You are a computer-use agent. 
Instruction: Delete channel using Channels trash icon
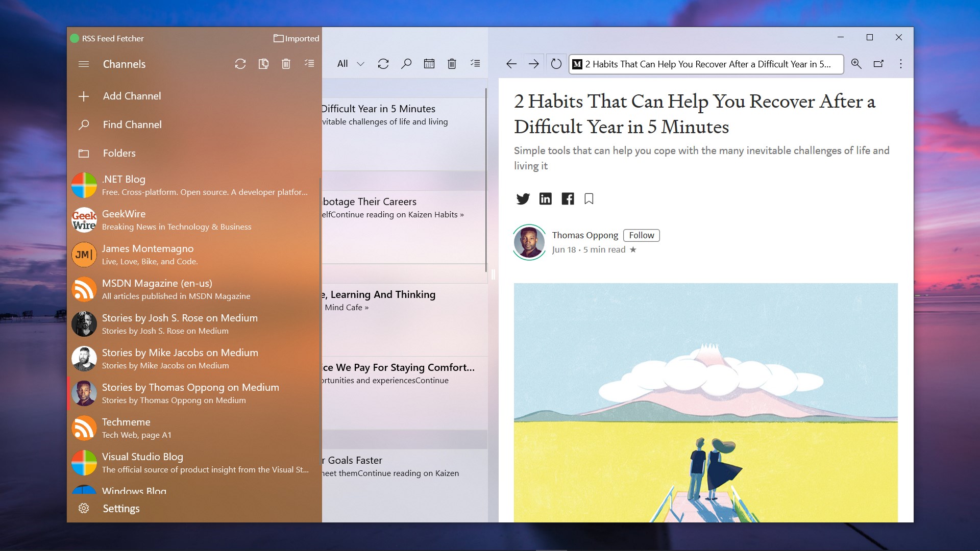coord(286,64)
